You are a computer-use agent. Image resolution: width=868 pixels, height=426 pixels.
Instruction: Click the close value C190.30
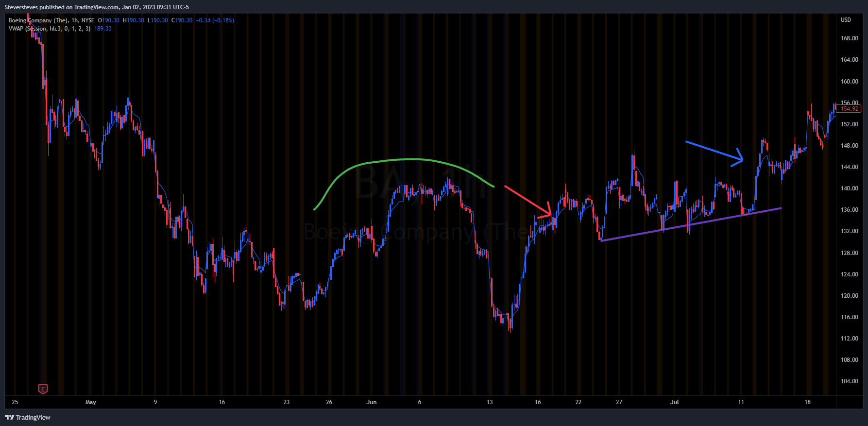182,20
